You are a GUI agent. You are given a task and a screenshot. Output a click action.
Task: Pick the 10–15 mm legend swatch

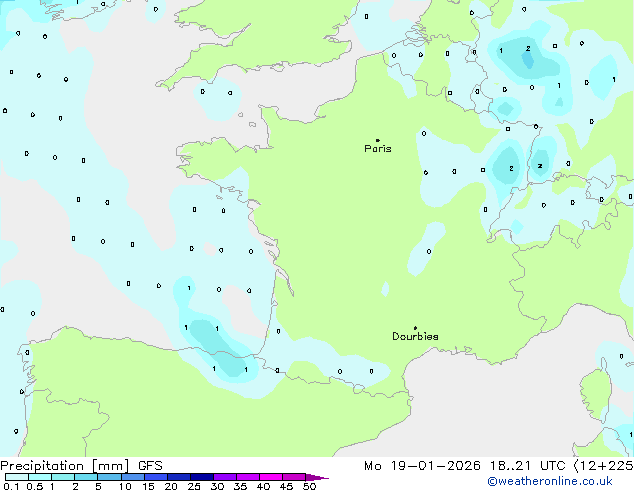pos(132,477)
